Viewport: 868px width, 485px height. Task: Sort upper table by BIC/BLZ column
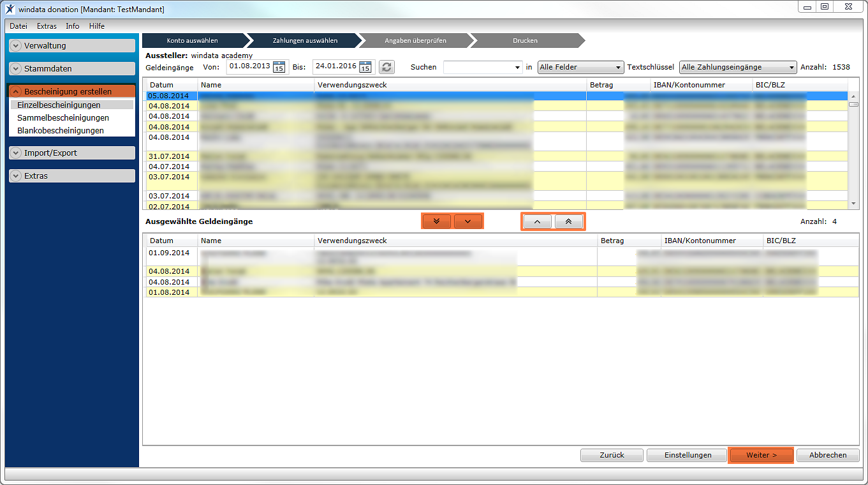tap(800, 85)
